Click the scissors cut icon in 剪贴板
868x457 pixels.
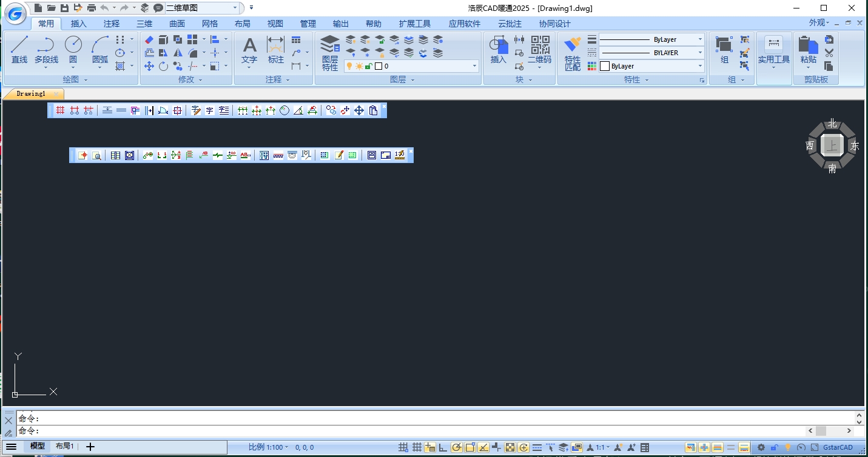pyautogui.click(x=829, y=53)
